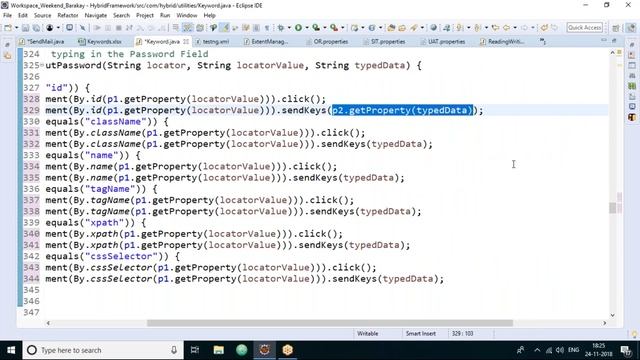The height and width of the screenshot is (360, 640).
Task: Open the Source menu
Action: point(42,15)
